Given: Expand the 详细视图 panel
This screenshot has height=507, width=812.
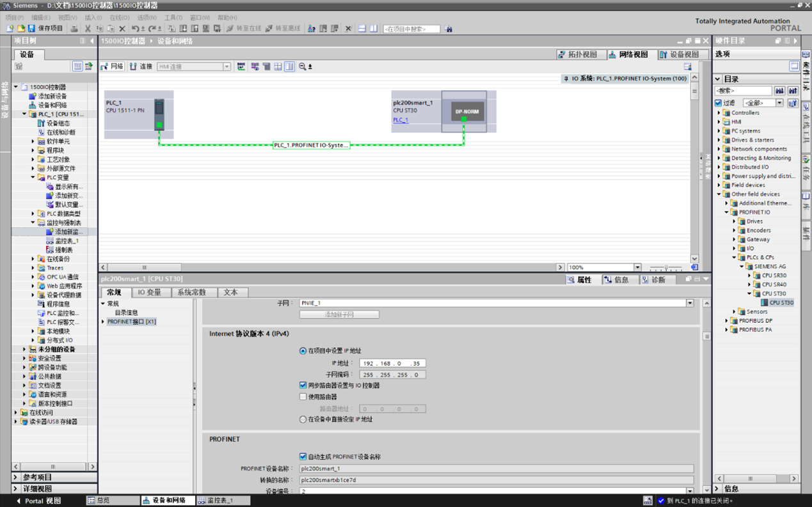Looking at the screenshot, I should (x=16, y=488).
